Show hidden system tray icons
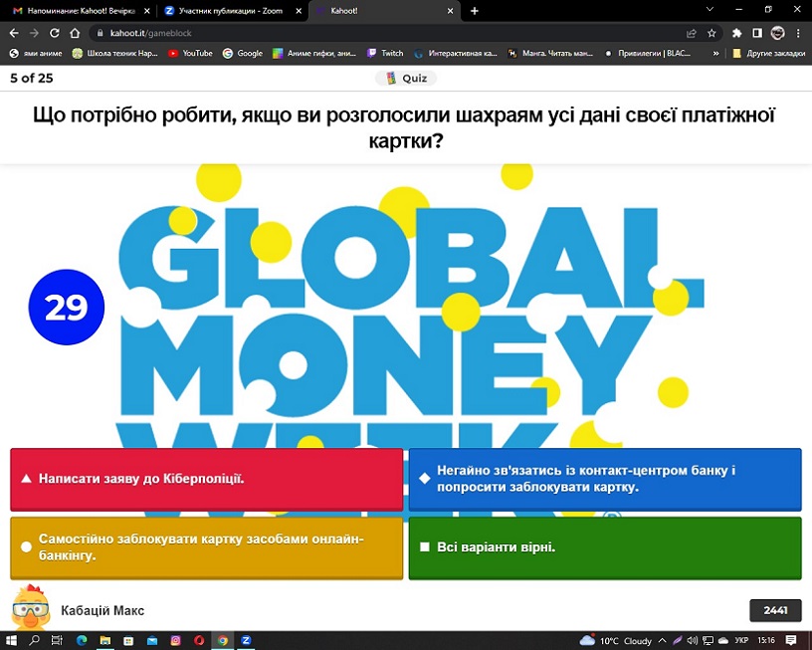 pyautogui.click(x=663, y=641)
